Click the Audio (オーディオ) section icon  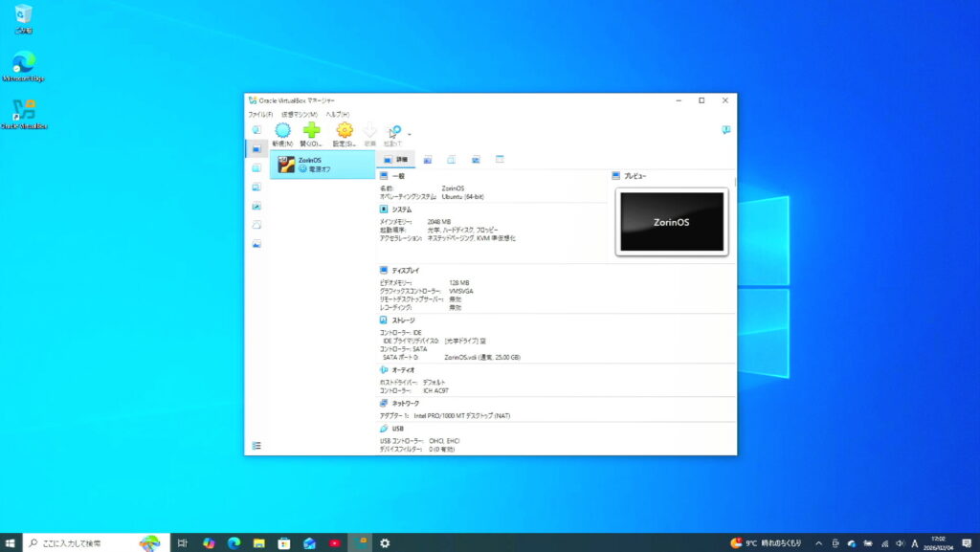(x=384, y=369)
